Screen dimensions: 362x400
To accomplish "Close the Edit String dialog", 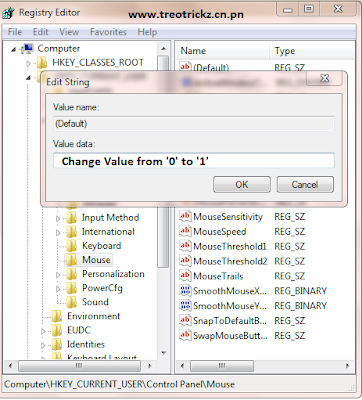I will [324, 78].
